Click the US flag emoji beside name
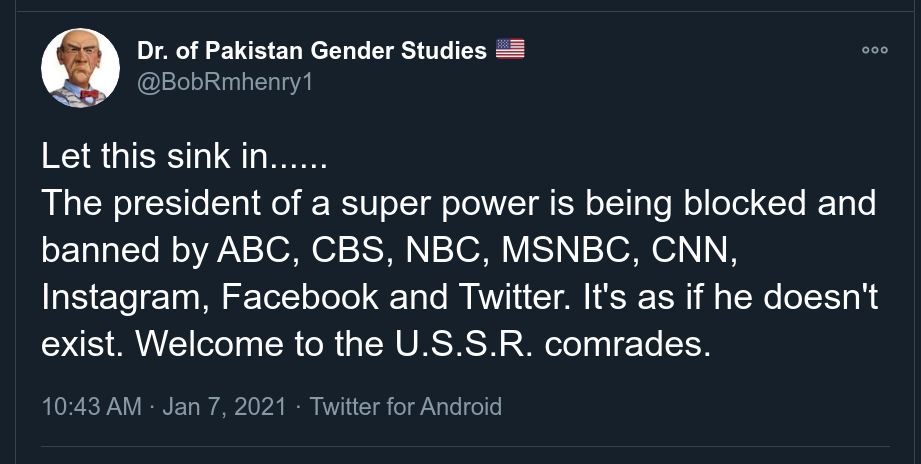921x464 pixels. pyautogui.click(x=510, y=49)
